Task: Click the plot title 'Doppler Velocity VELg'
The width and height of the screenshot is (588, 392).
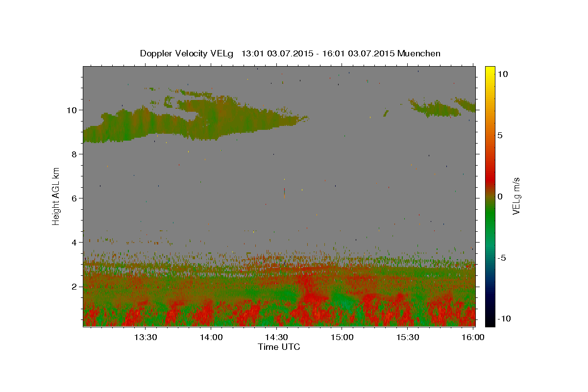Action: (187, 53)
